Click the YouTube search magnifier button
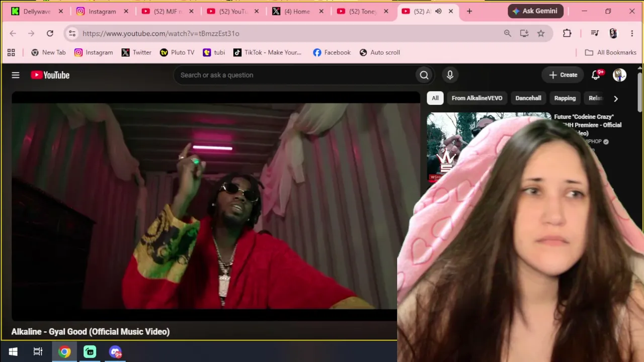 [424, 75]
